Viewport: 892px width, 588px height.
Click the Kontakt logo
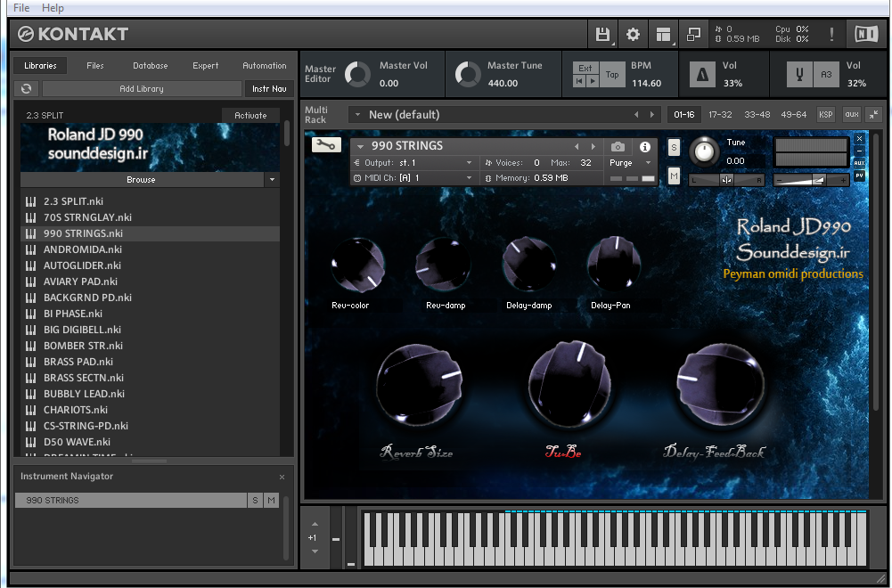tap(73, 34)
